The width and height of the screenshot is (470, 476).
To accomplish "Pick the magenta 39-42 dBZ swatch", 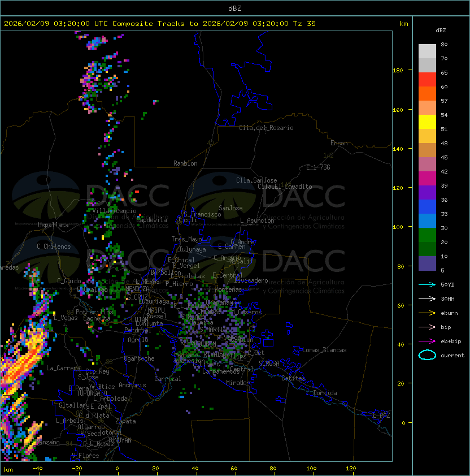I will click(x=427, y=178).
